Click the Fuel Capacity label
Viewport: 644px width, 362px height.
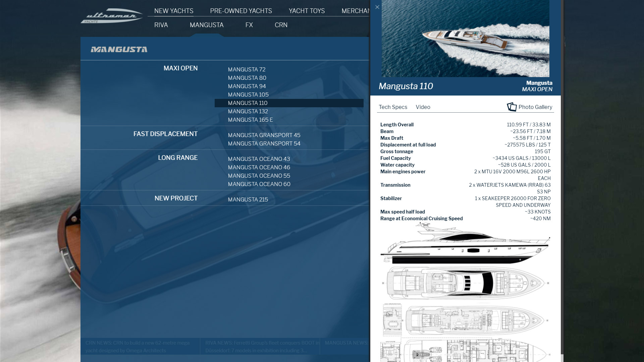(395, 158)
